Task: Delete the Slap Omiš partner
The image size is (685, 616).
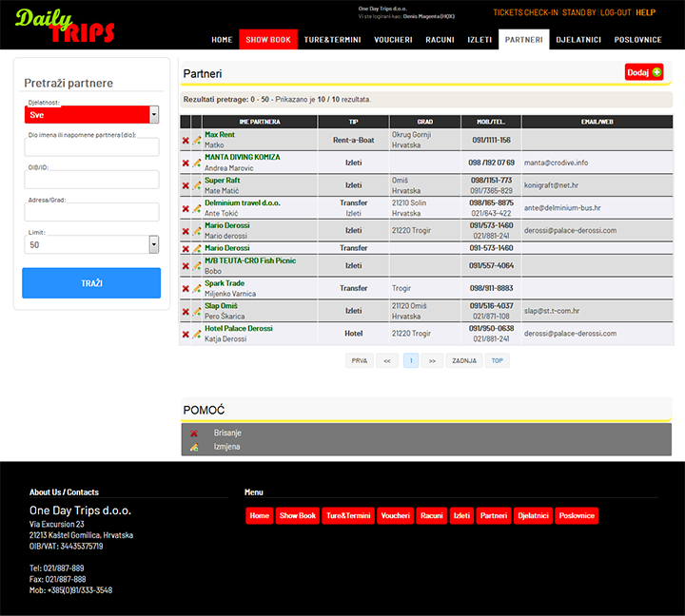Action: [186, 311]
